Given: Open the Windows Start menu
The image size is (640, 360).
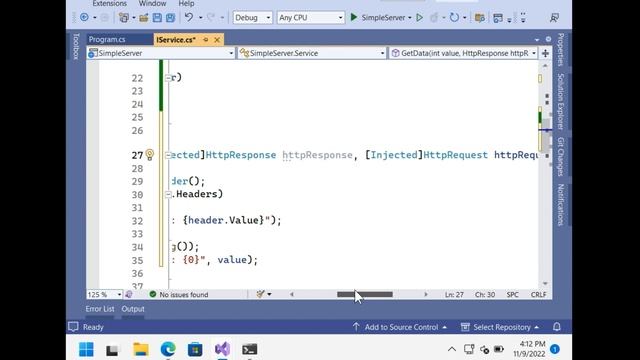Looking at the screenshot, I should click(86, 349).
